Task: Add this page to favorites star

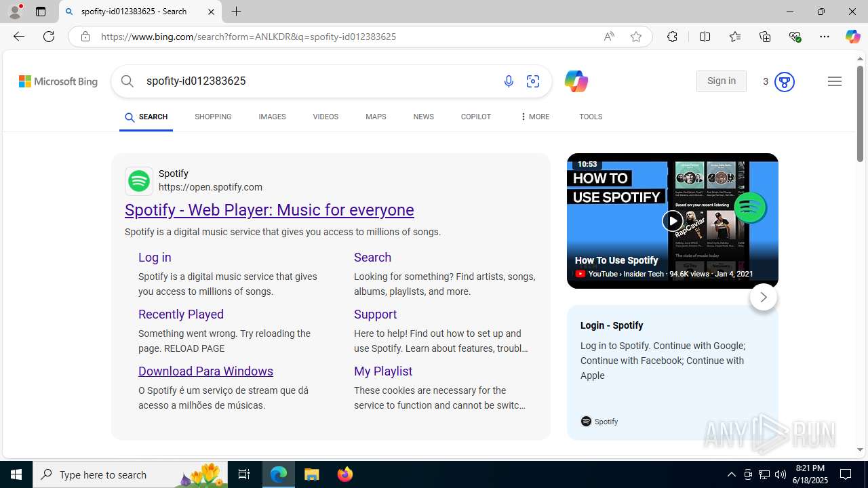Action: [x=636, y=37]
